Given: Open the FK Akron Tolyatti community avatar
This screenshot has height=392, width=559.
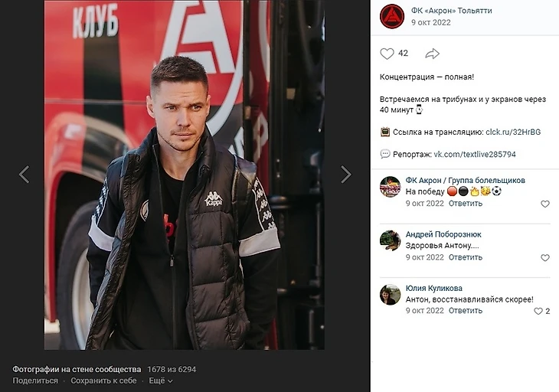Looking at the screenshot, I should [392, 16].
